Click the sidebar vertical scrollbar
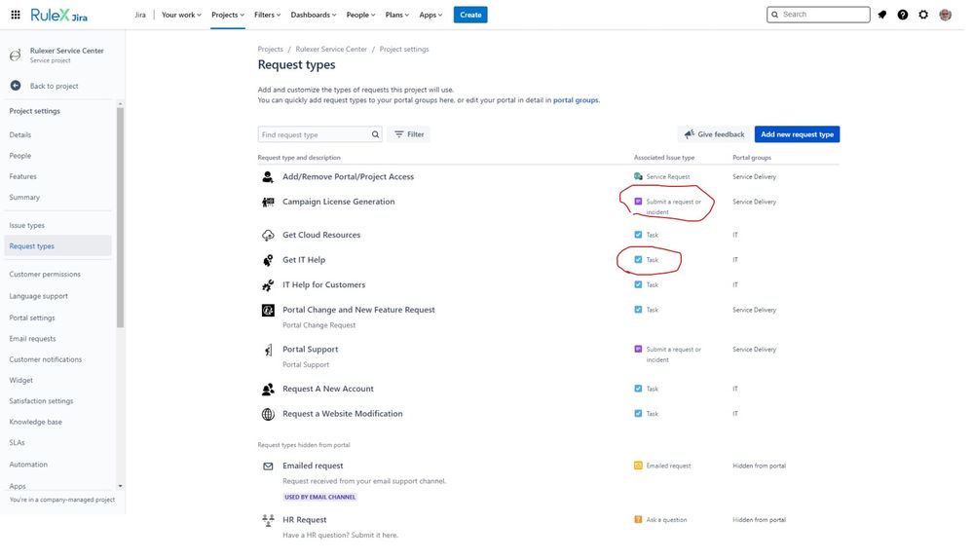 coord(121,217)
